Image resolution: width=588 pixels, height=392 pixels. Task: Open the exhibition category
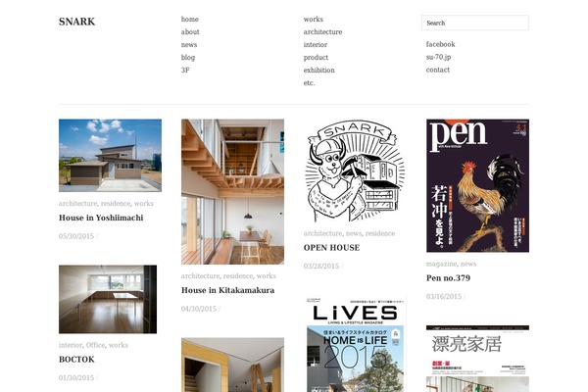click(318, 71)
